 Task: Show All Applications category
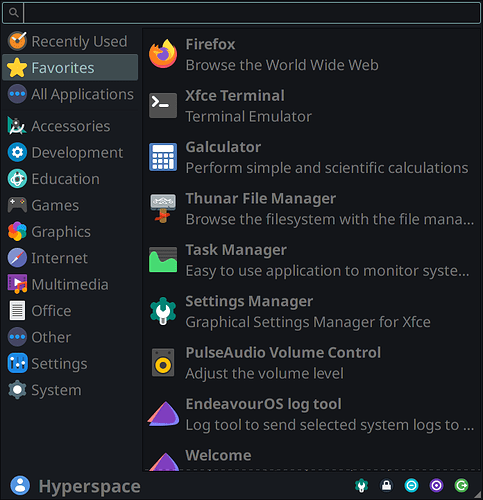pos(70,94)
